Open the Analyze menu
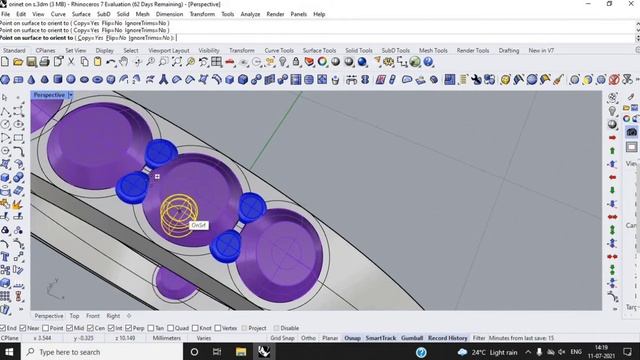The image size is (640, 360). coord(250,14)
